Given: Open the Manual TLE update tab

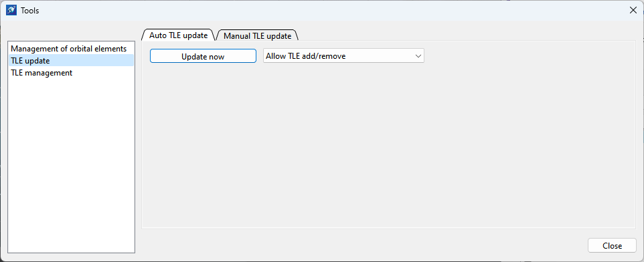Looking at the screenshot, I should (258, 35).
